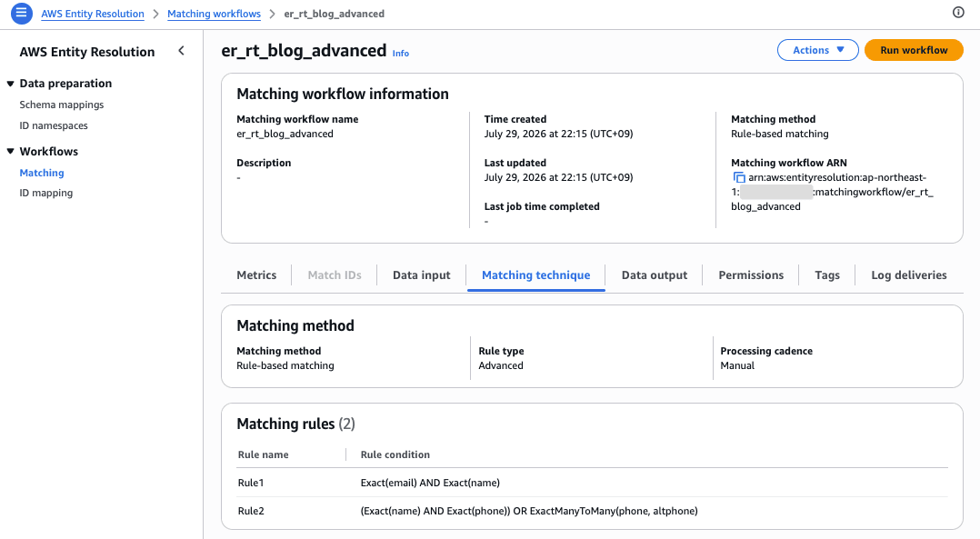Switch to the Tags tab
This screenshot has height=539, width=980.
(x=827, y=274)
